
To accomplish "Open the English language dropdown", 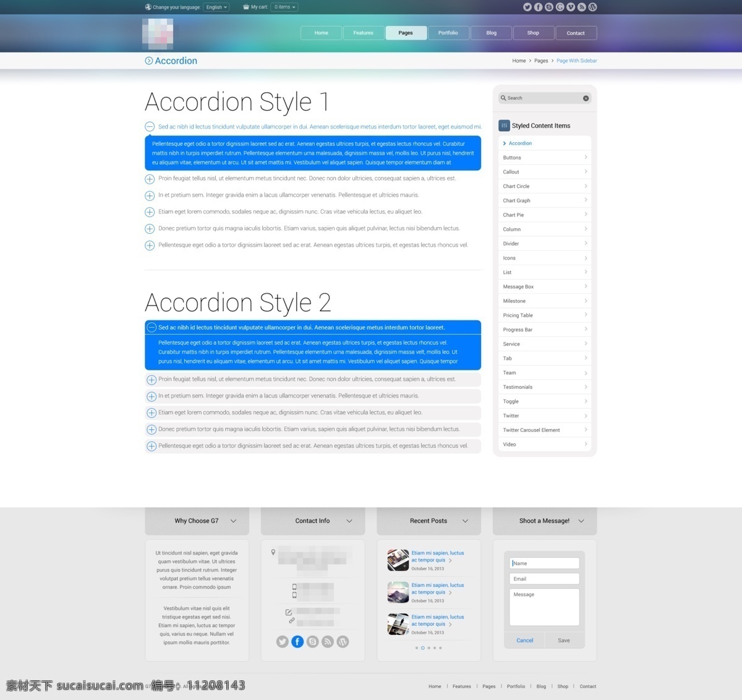I will coord(216,7).
